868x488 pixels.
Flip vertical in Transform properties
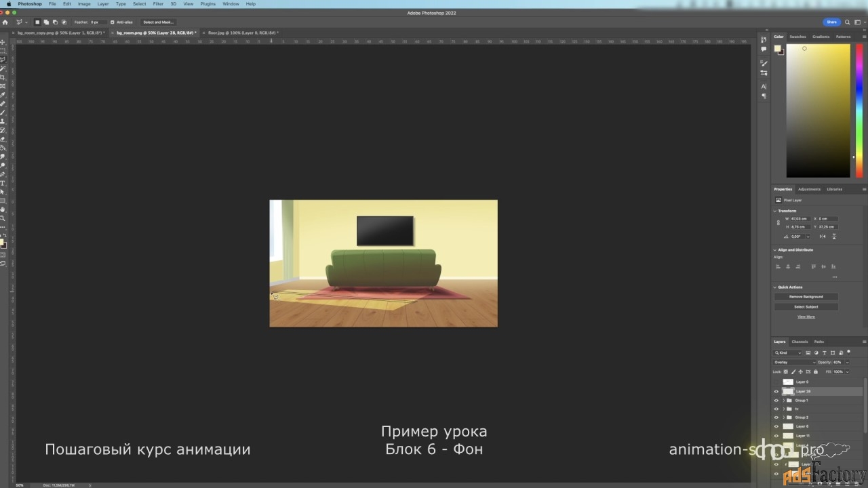pos(834,237)
